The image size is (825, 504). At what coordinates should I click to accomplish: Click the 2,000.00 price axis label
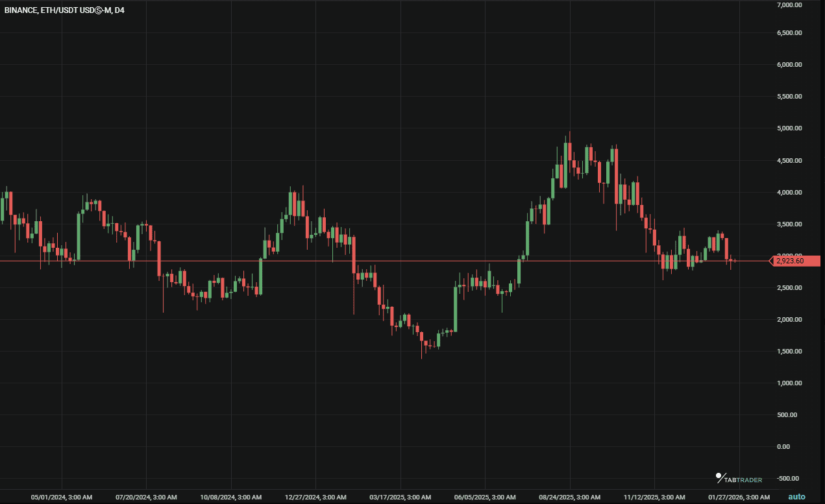789,320
